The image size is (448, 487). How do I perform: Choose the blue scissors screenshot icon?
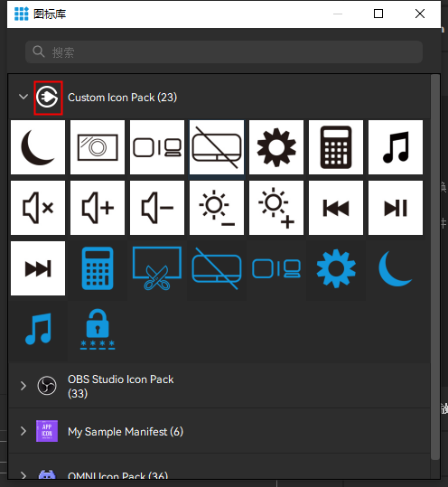(x=157, y=268)
